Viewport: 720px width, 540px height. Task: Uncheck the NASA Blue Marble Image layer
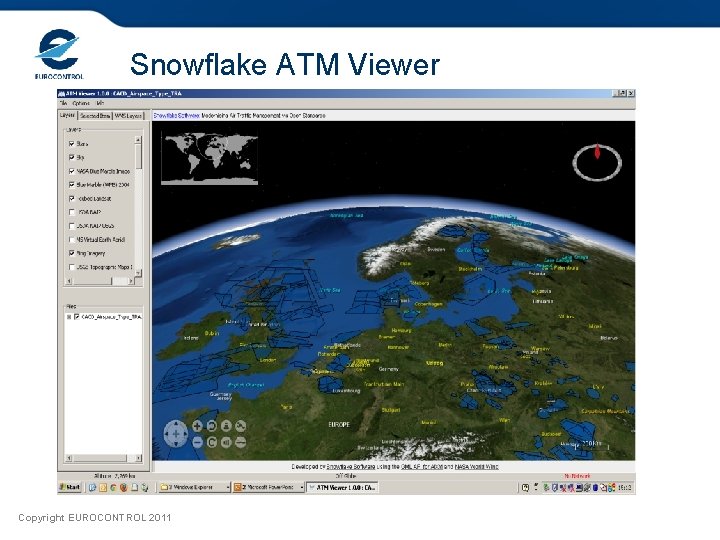click(x=72, y=171)
